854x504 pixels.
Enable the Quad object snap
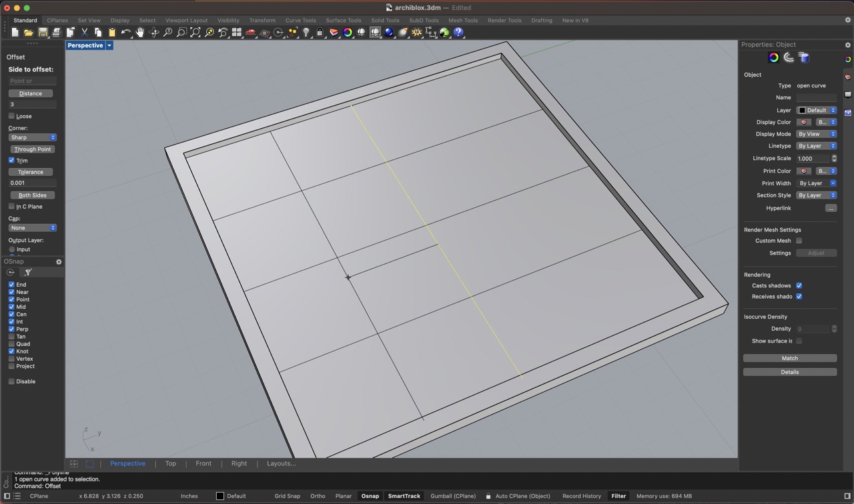(11, 344)
